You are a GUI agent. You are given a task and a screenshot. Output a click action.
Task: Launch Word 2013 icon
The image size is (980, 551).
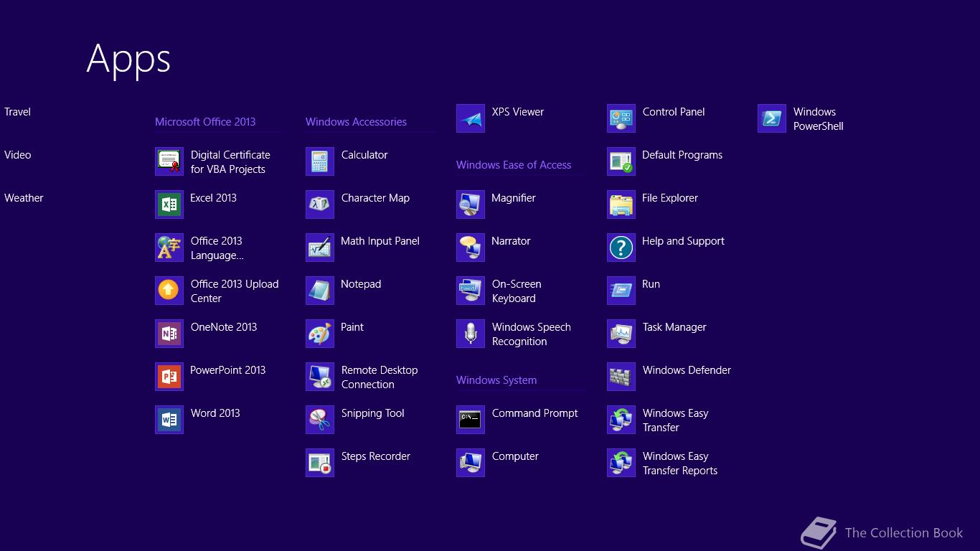pos(169,420)
